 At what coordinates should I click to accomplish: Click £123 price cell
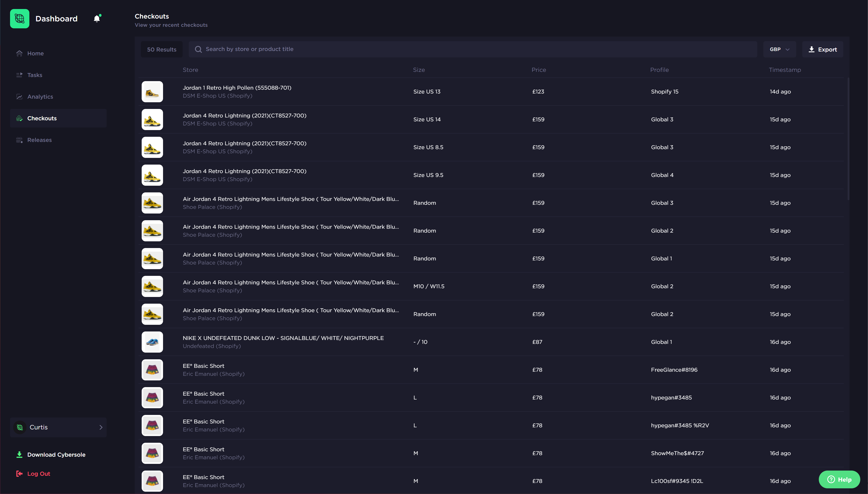[538, 92]
